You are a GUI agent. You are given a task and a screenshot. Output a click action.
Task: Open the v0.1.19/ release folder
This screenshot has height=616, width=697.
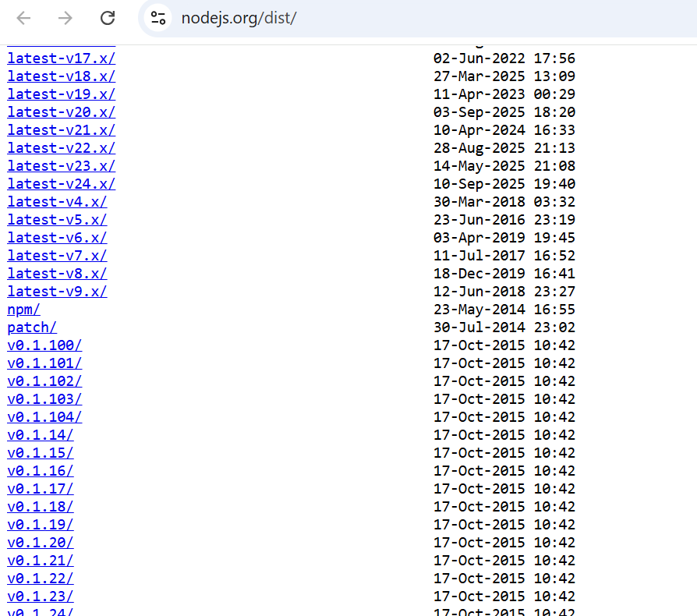click(41, 525)
